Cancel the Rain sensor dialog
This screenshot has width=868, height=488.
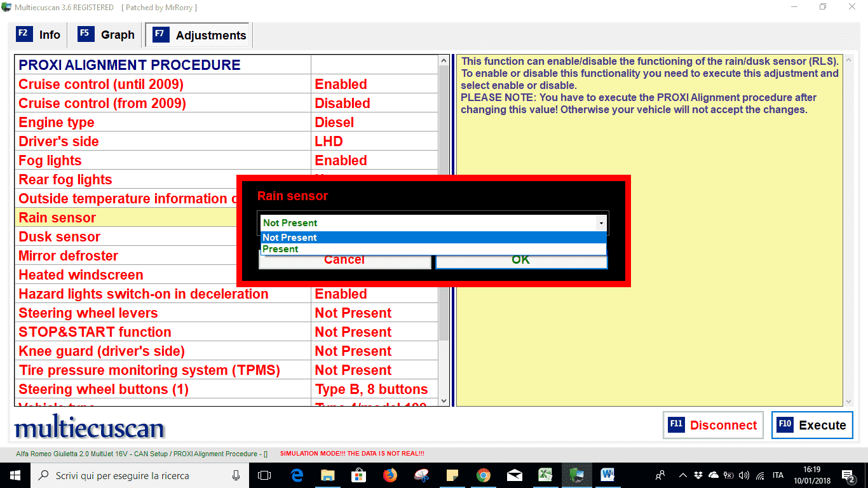point(344,261)
